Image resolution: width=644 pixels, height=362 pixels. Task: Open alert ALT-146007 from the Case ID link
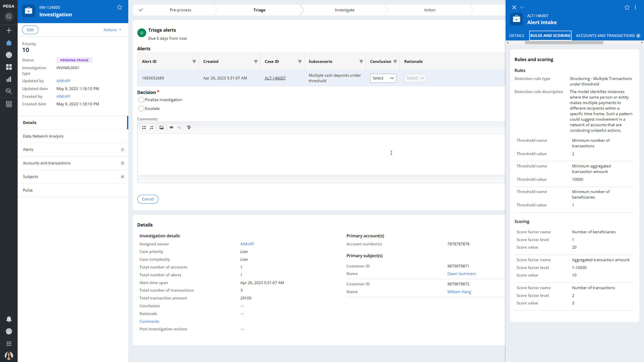point(275,78)
